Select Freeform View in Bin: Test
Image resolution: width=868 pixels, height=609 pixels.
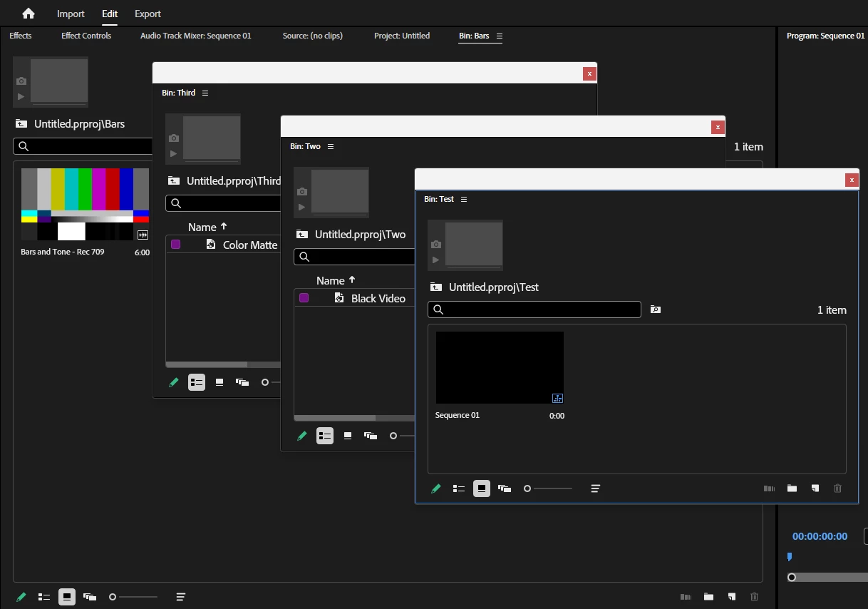click(x=505, y=488)
